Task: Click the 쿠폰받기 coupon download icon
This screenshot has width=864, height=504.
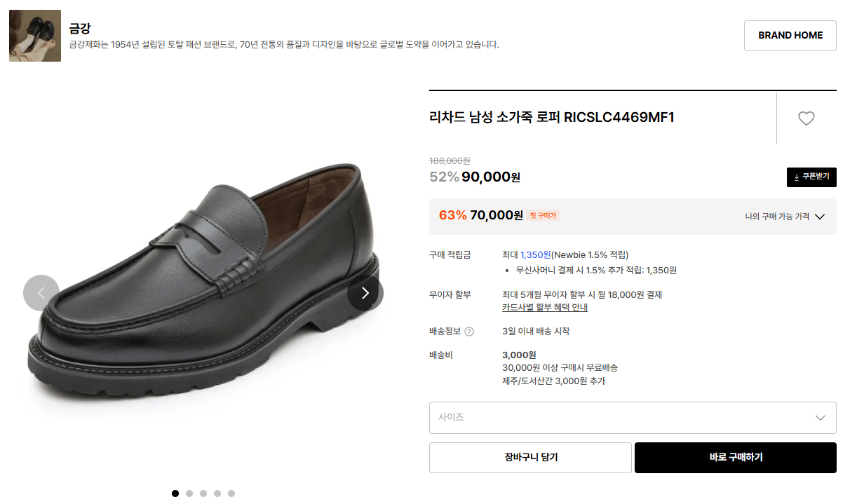Action: click(x=811, y=177)
